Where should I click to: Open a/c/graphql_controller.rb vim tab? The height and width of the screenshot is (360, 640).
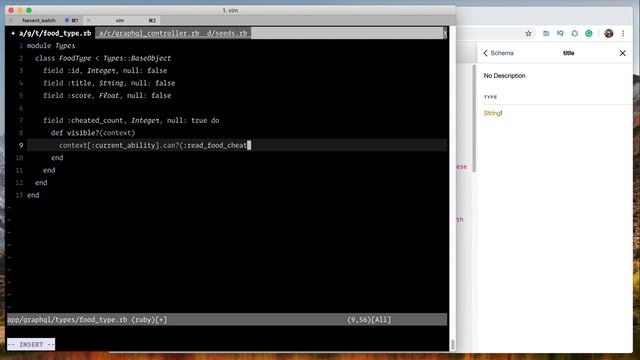coord(149,33)
